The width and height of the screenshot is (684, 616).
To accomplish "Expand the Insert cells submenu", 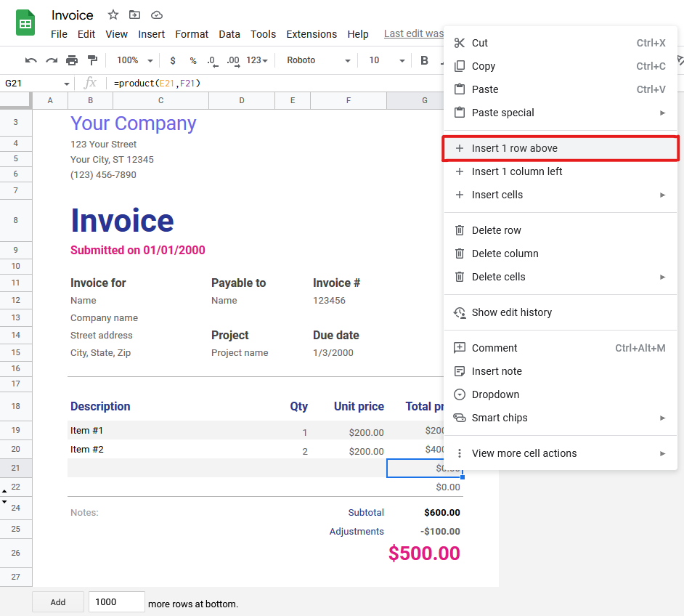I will point(662,195).
